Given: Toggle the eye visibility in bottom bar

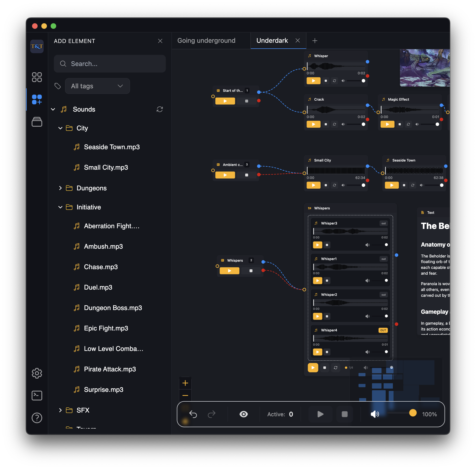Looking at the screenshot, I should (243, 414).
